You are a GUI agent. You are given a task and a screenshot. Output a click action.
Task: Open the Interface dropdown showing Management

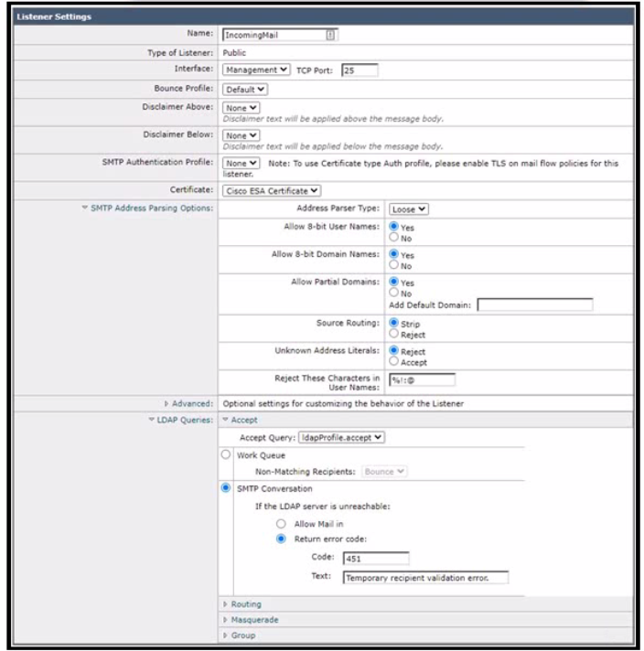(257, 69)
